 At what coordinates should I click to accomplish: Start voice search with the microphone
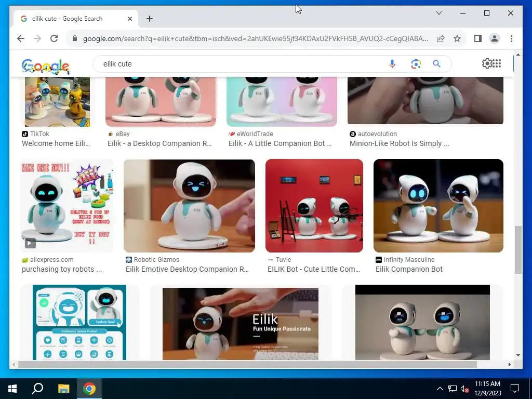(x=392, y=64)
